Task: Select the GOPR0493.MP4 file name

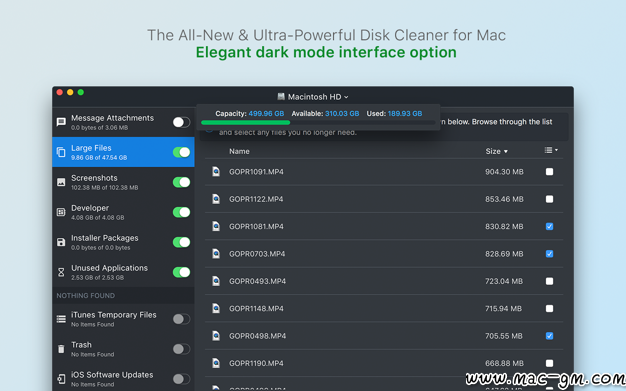Action: [258, 281]
